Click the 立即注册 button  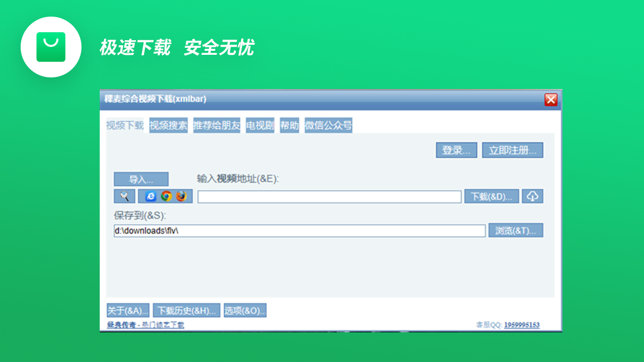[512, 150]
